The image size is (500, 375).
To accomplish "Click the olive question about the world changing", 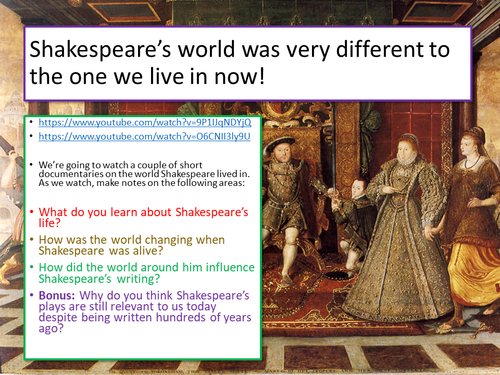I will (x=132, y=245).
